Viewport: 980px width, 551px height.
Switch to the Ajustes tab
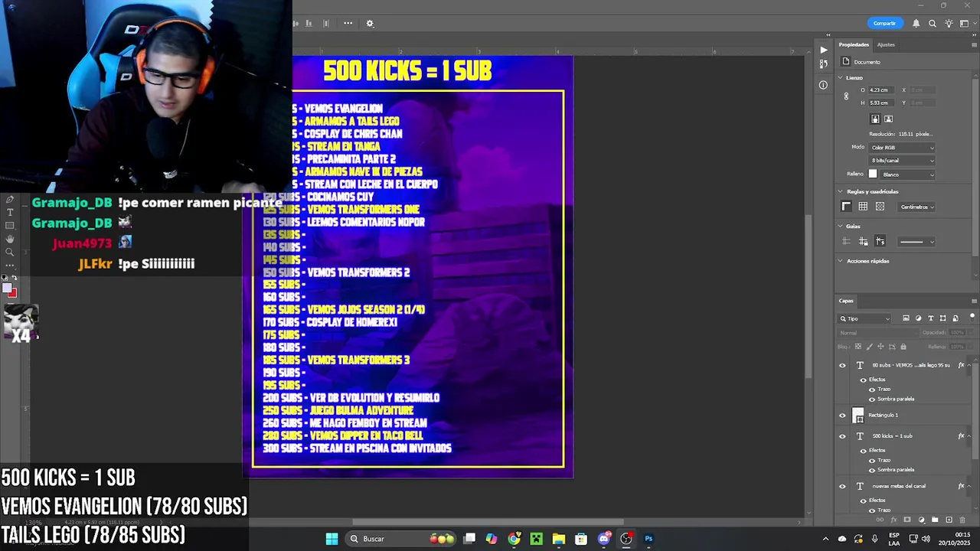click(886, 44)
